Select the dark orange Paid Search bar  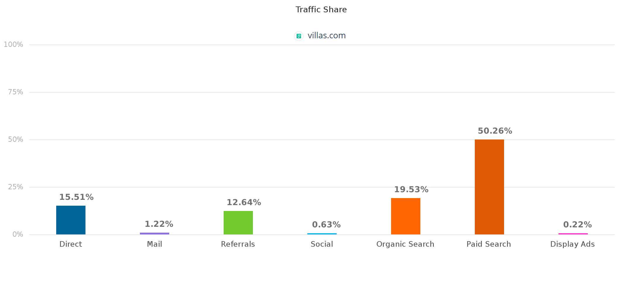489,187
